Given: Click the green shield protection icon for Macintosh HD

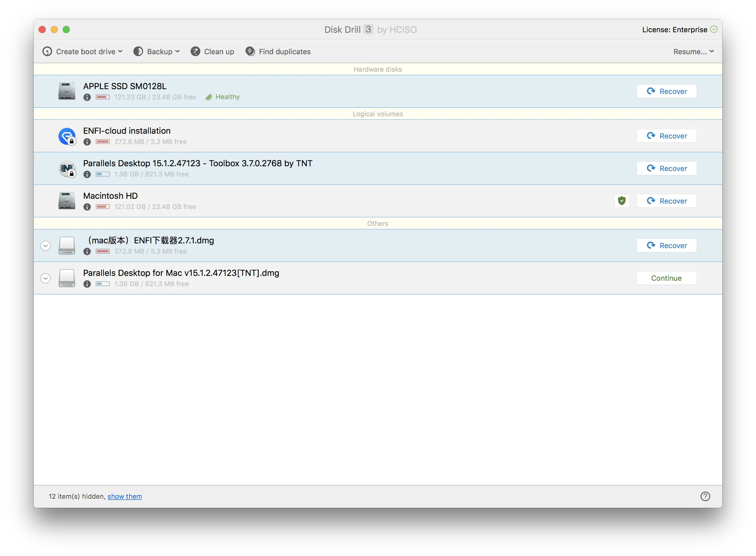Looking at the screenshot, I should pyautogui.click(x=621, y=201).
